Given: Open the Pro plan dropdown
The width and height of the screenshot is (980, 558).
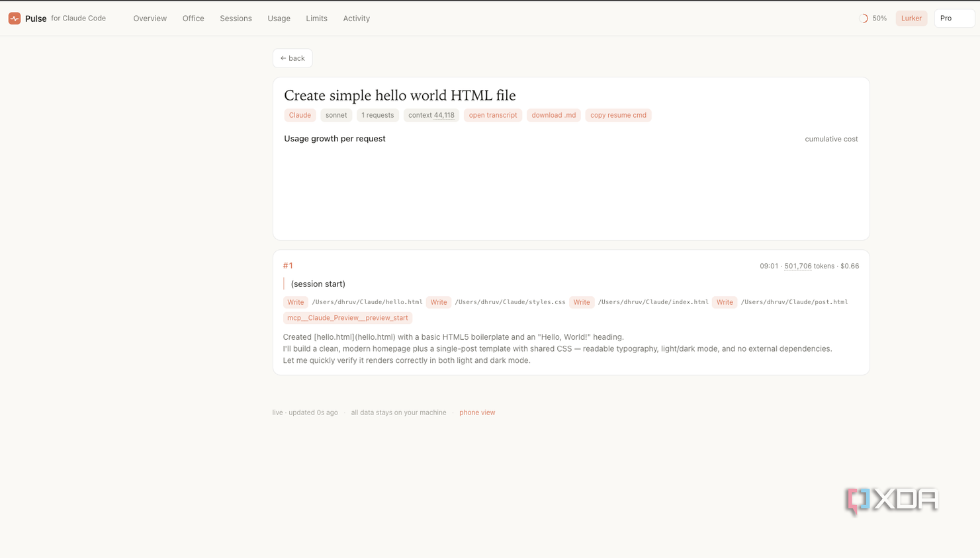Looking at the screenshot, I should 954,19.
